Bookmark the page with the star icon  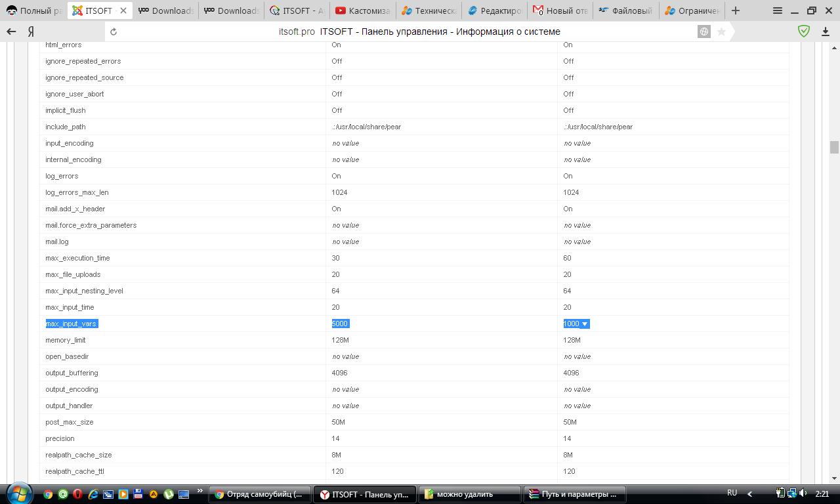721,31
